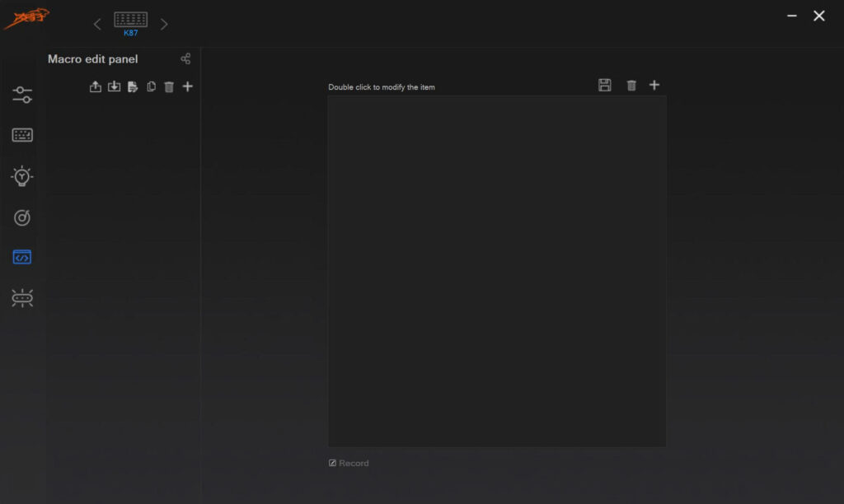Delete the action item using the right trash icon
Image resolution: width=844 pixels, height=504 pixels.
tap(631, 85)
